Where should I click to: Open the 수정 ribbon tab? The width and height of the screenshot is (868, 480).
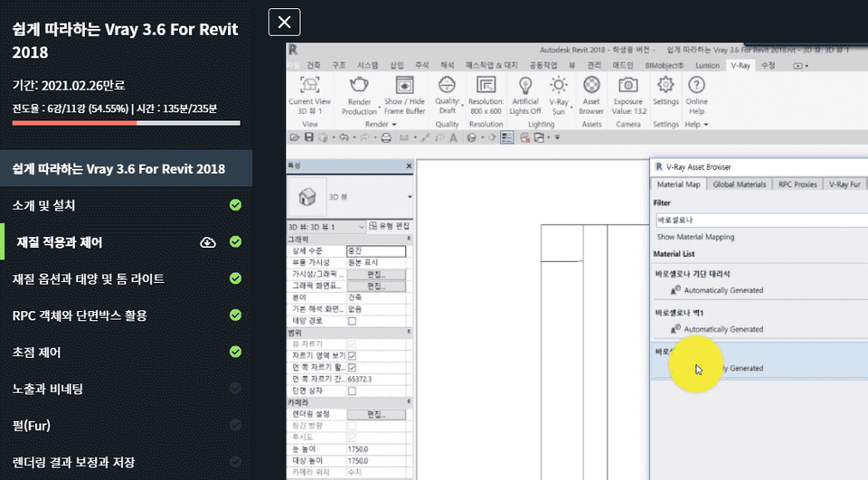click(768, 65)
